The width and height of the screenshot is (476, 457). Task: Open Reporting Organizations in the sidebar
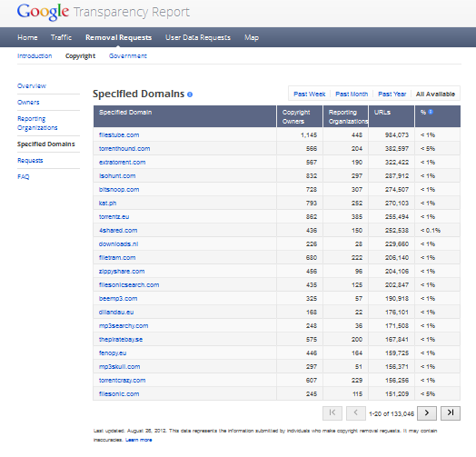click(x=37, y=123)
